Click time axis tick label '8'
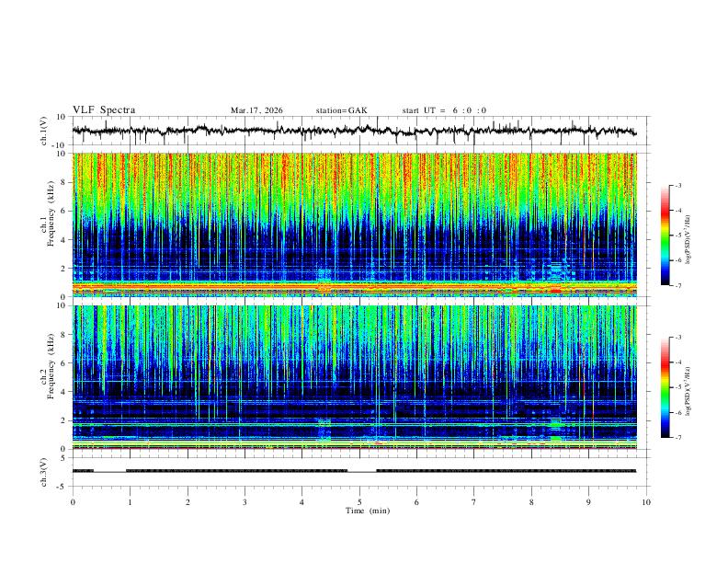The width and height of the screenshot is (728, 563). coord(531,502)
